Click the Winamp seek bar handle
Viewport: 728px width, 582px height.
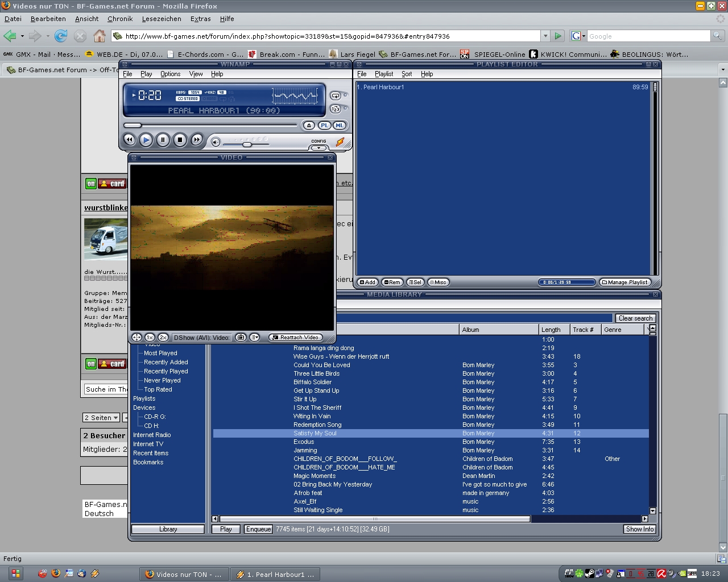(133, 125)
